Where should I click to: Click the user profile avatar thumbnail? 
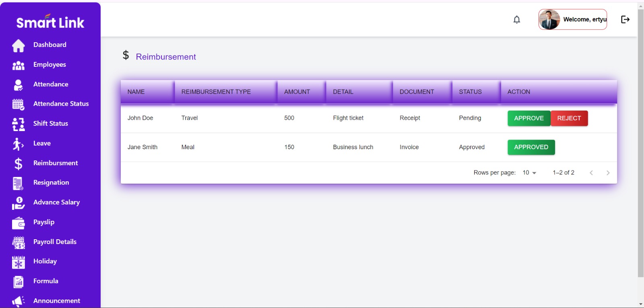tap(549, 19)
